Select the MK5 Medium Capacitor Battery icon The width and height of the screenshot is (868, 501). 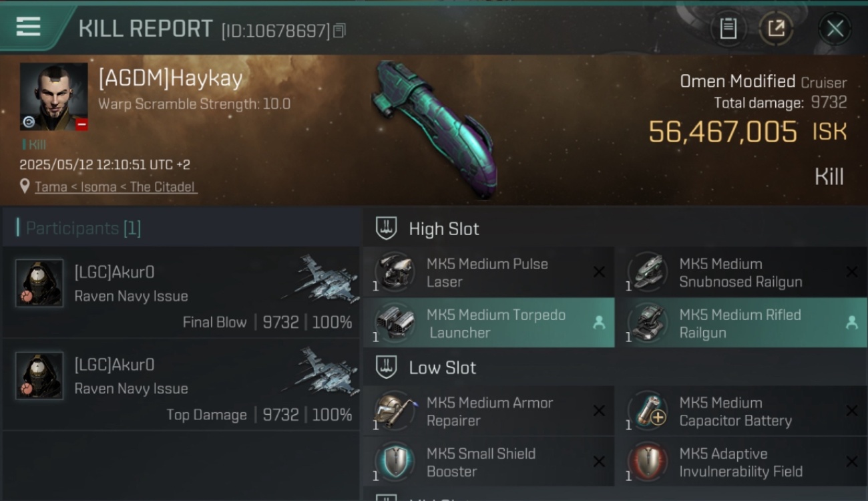coord(646,411)
